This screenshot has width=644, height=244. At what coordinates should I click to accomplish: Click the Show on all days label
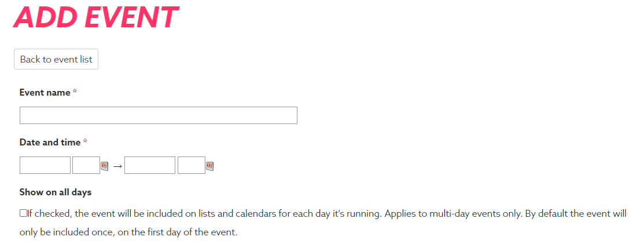tap(56, 192)
